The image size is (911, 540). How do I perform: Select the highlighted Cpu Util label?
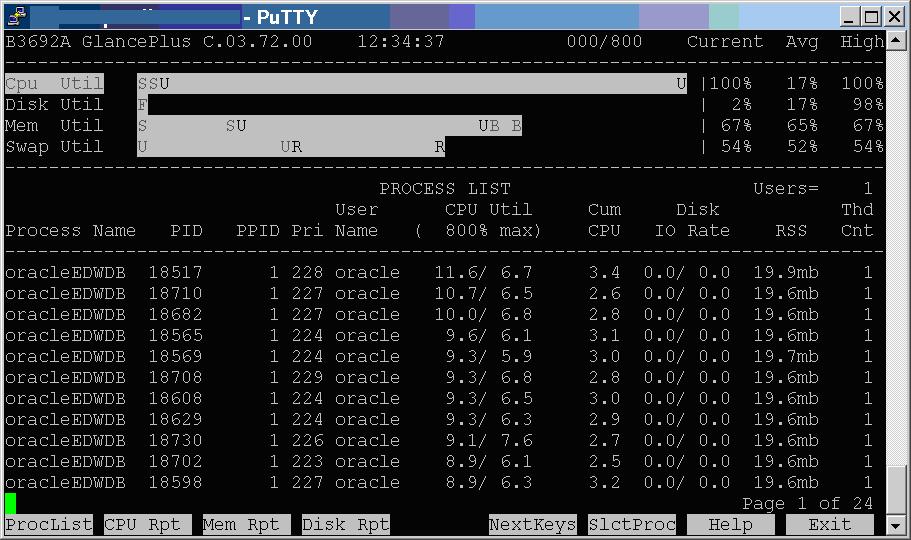click(54, 84)
